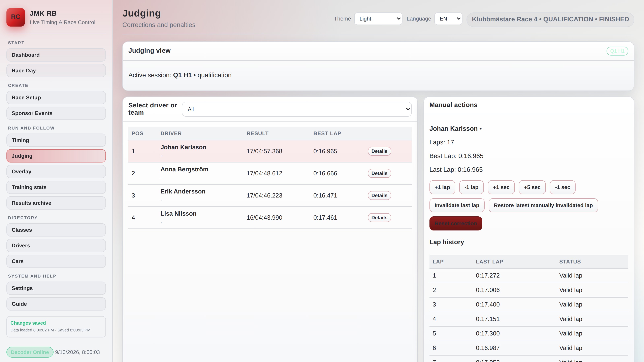644x362 pixels.
Task: Show Details for Anna Bergström
Action: coord(379,173)
